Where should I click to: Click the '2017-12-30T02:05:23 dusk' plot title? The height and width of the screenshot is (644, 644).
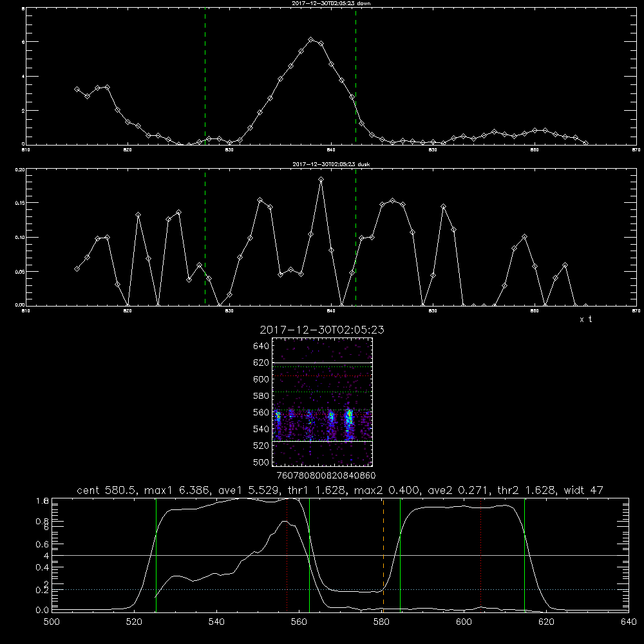[331, 164]
